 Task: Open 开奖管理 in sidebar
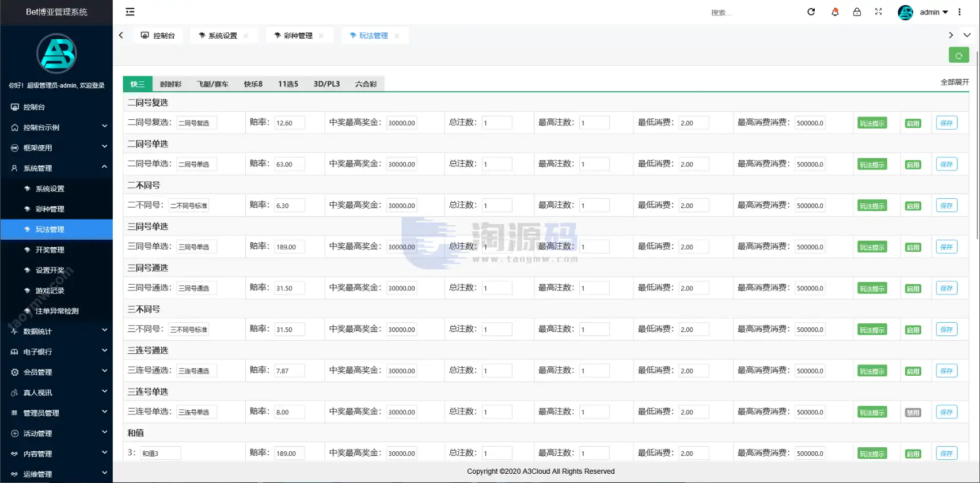click(56, 250)
